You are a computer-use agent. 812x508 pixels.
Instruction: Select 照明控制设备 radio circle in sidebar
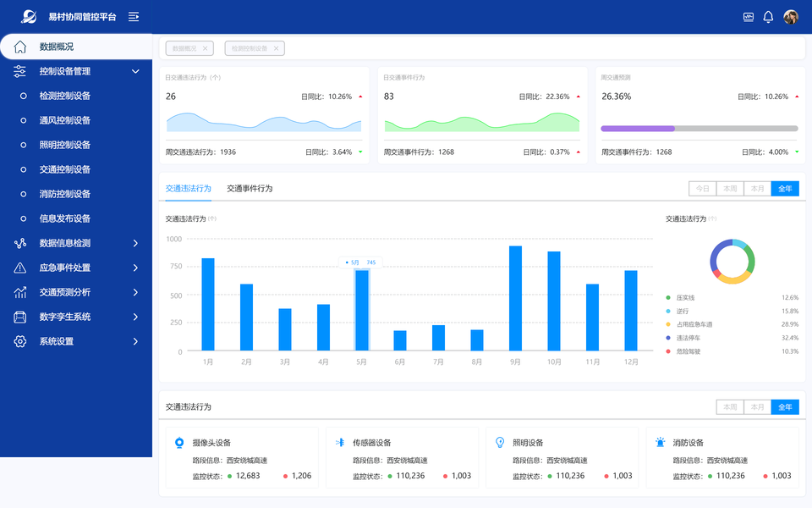pyautogui.click(x=23, y=145)
